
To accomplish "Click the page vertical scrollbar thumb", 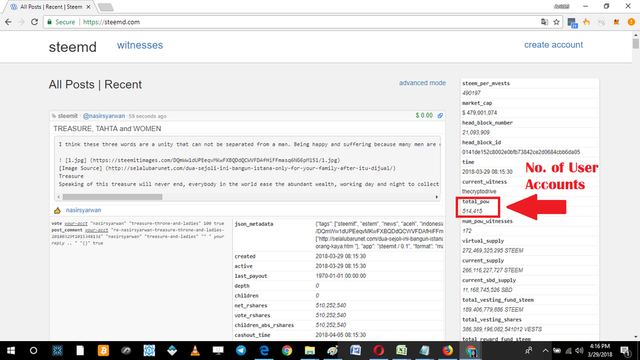I will point(636,44).
